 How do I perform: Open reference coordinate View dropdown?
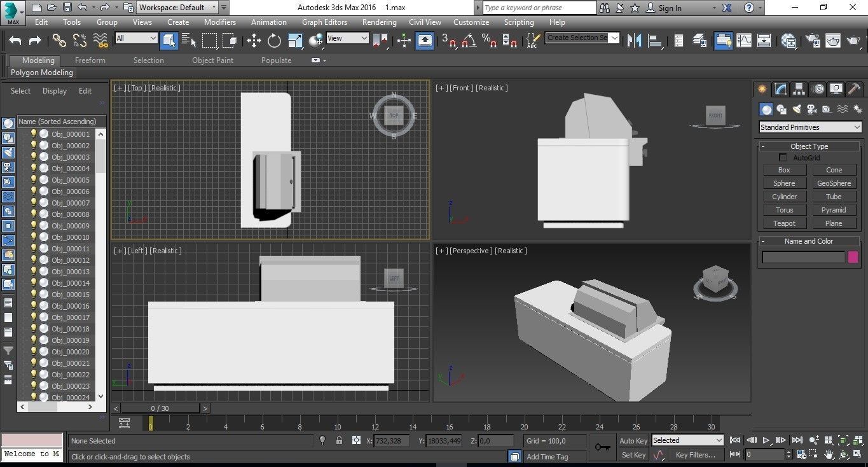347,38
